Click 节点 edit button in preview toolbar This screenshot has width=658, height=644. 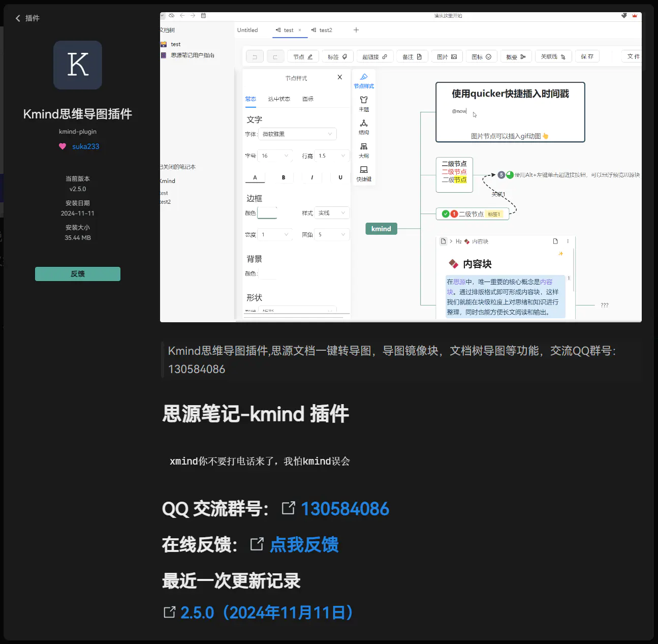303,57
